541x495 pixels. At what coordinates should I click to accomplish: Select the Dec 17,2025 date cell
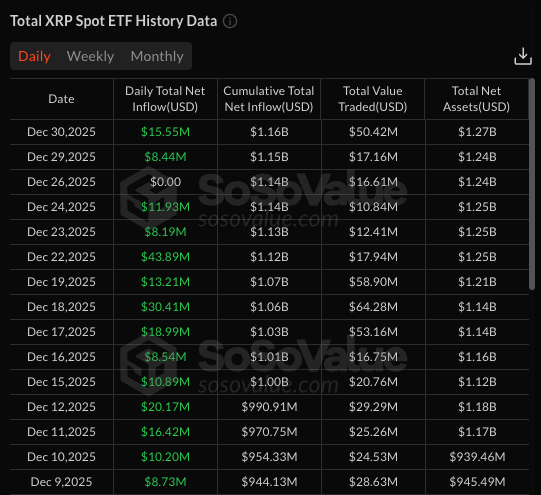(61, 332)
